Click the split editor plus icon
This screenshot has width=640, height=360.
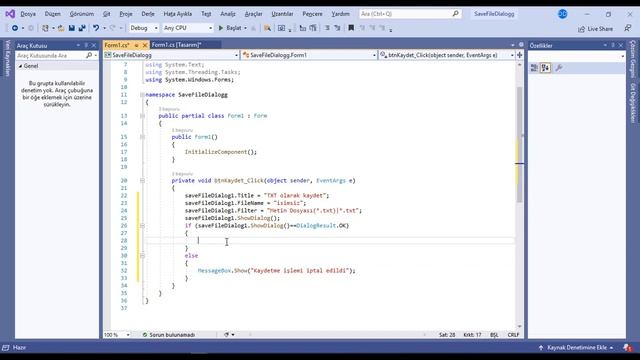[520, 55]
